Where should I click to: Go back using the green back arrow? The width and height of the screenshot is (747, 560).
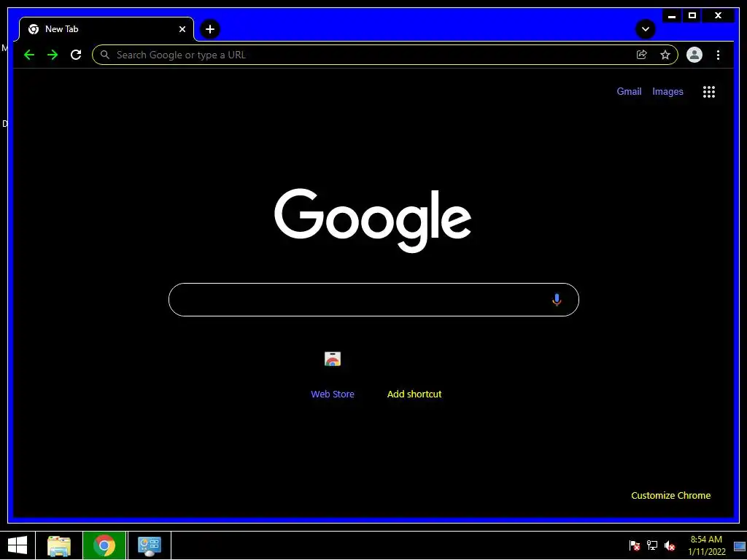click(29, 55)
